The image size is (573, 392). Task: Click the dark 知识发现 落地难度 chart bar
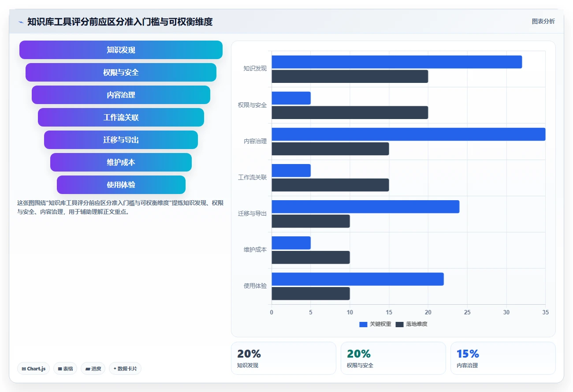(350, 76)
